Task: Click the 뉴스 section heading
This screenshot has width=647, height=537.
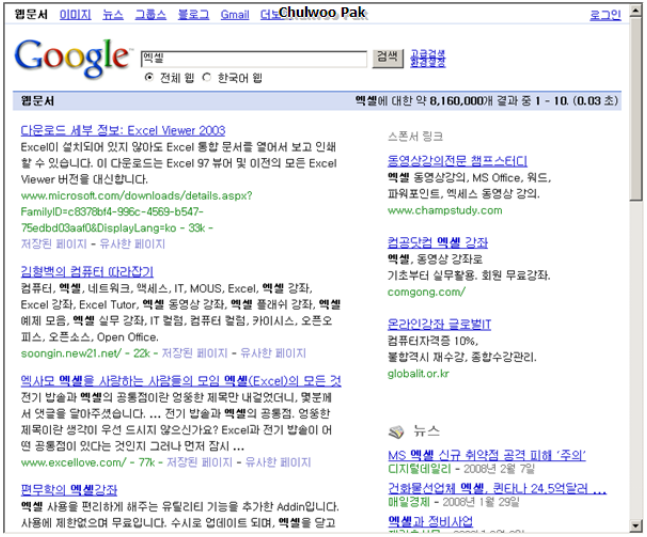Action: pos(427,431)
